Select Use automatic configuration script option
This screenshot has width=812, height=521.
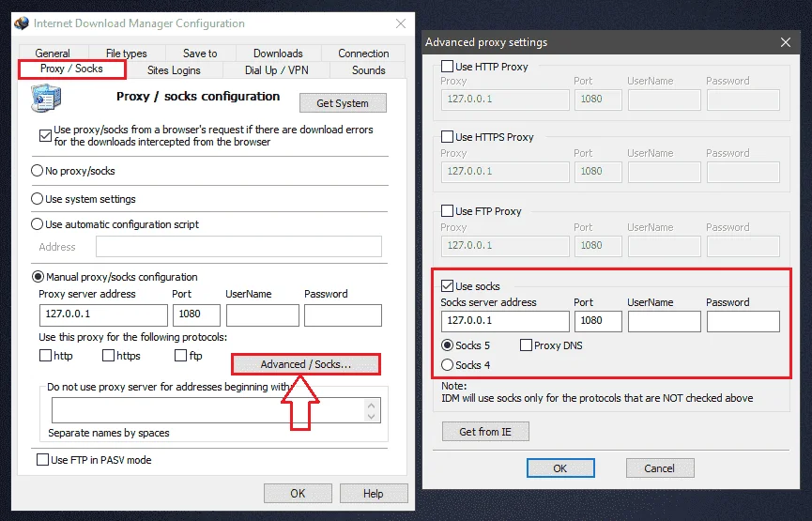[37, 223]
